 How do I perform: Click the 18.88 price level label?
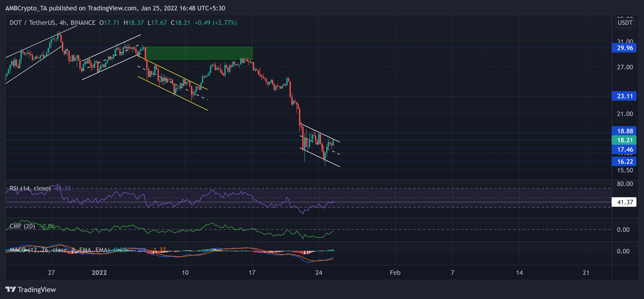624,131
